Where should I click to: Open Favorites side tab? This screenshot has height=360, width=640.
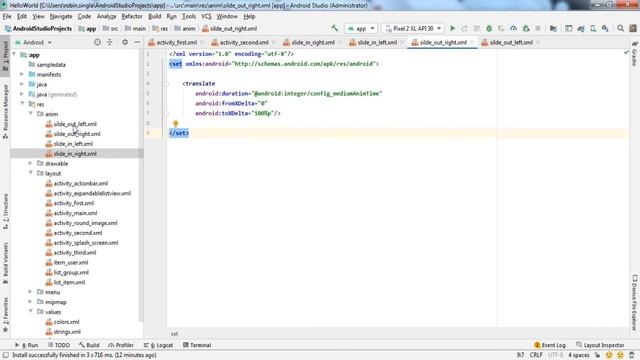(5, 315)
